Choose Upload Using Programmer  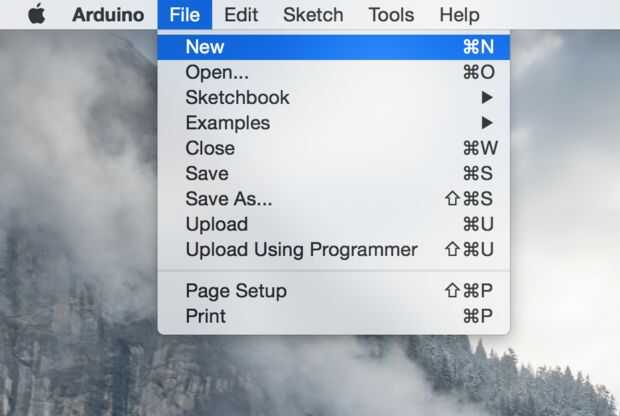coord(301,249)
